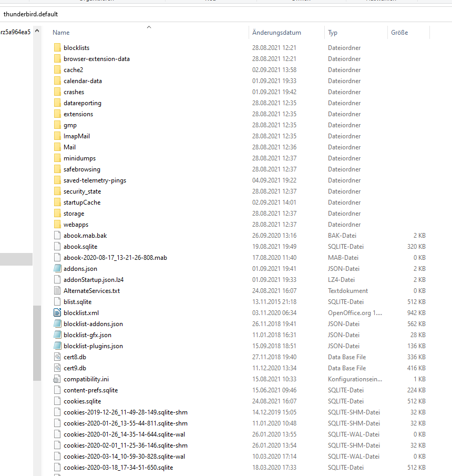The image size is (452, 476).
Task: Click the Mail folder icon
Action: pos(57,147)
